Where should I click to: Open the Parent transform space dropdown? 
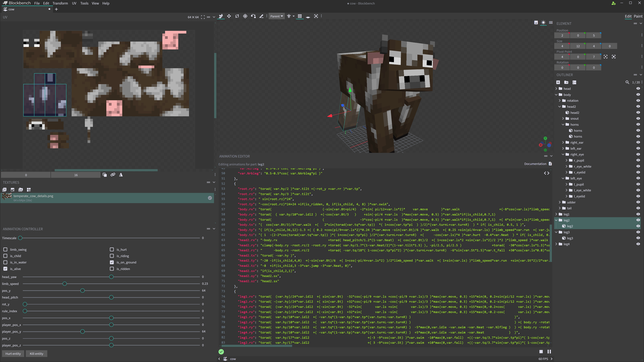pyautogui.click(x=276, y=16)
